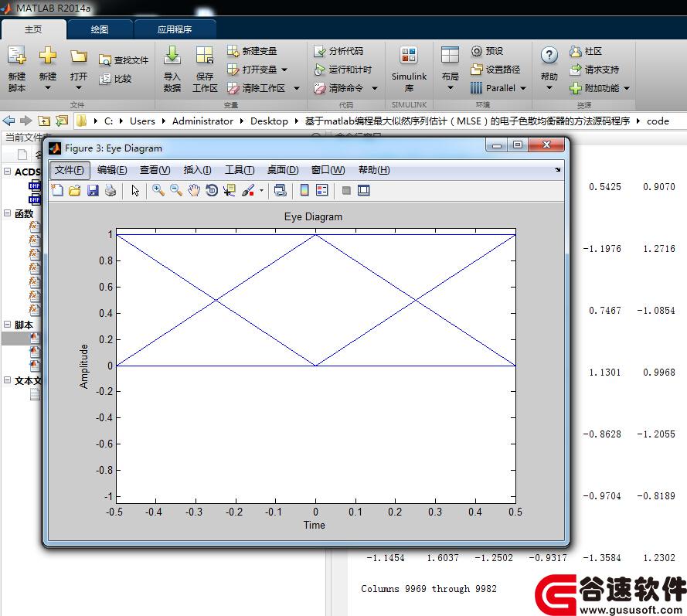Expand the 清除工作区 dropdown arrow
Image resolution: width=687 pixels, height=616 pixels.
pos(297,88)
